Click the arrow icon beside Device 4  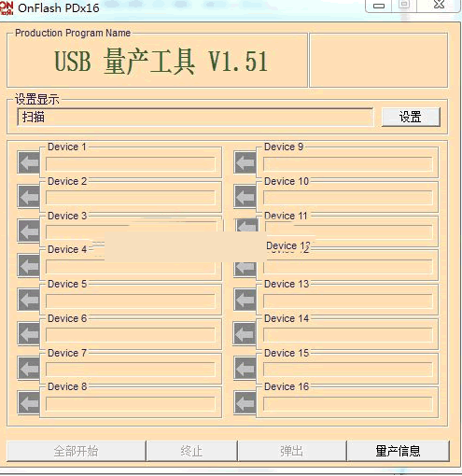click(x=29, y=266)
